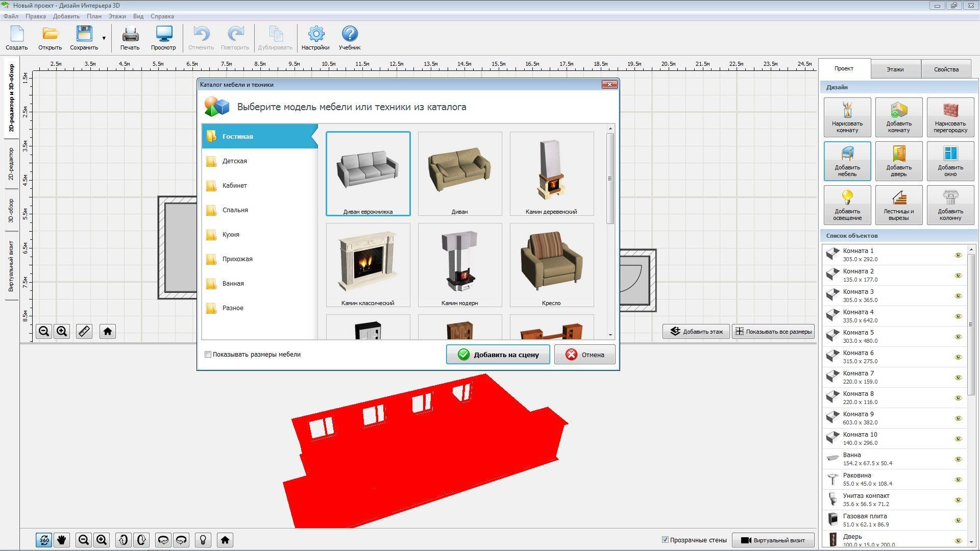Screen dimensions: 980x551
Task: Open Просмотр monitor icon
Action: (163, 38)
